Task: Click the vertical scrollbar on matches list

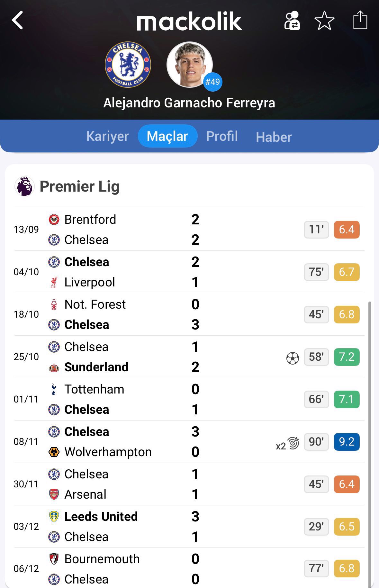Action: click(x=370, y=418)
